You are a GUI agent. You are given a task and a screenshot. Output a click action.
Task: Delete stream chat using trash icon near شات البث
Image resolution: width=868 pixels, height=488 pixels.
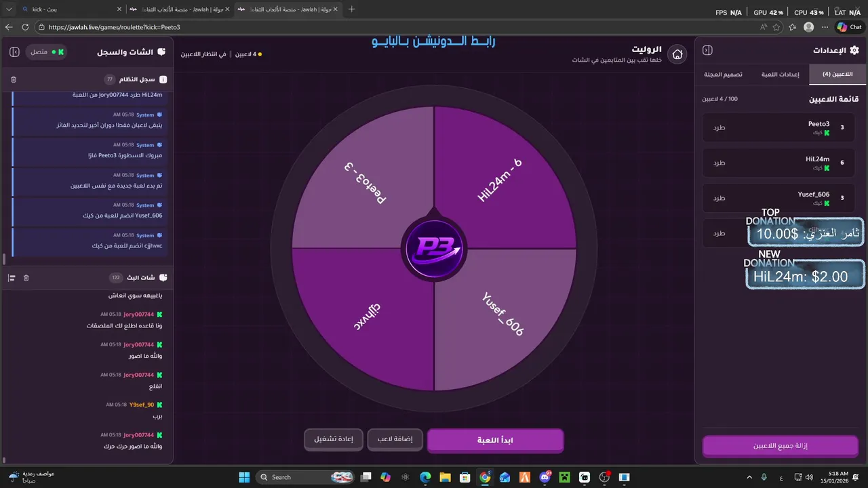tap(26, 278)
